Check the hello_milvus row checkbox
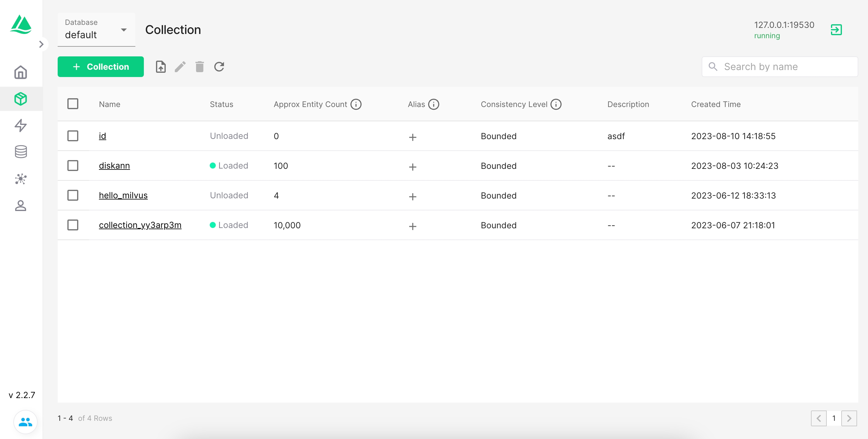Image resolution: width=868 pixels, height=439 pixels. [73, 195]
